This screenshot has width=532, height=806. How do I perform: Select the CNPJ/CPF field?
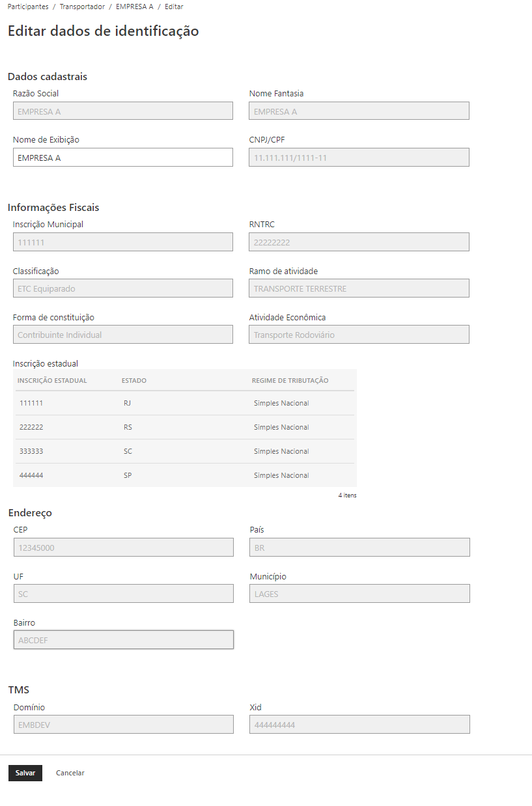coord(359,158)
